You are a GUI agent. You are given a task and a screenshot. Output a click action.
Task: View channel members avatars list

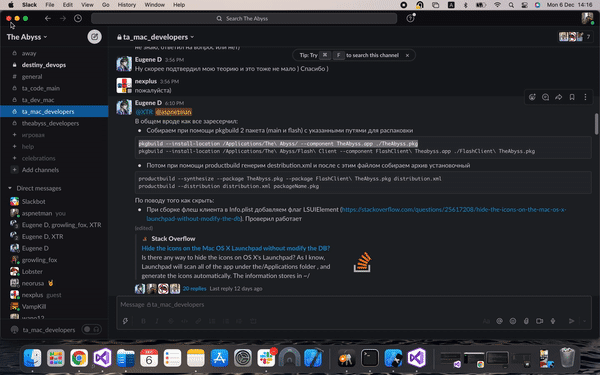pyautogui.click(x=575, y=37)
